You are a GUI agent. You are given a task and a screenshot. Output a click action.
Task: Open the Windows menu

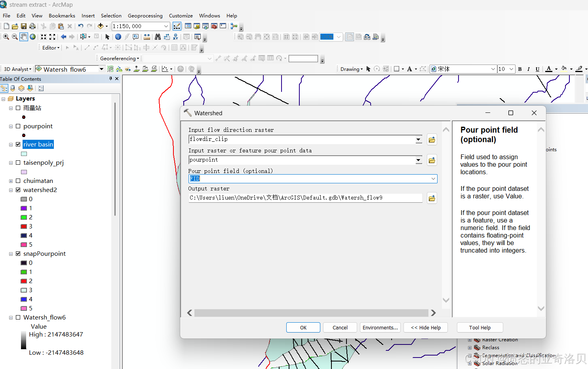click(x=209, y=15)
